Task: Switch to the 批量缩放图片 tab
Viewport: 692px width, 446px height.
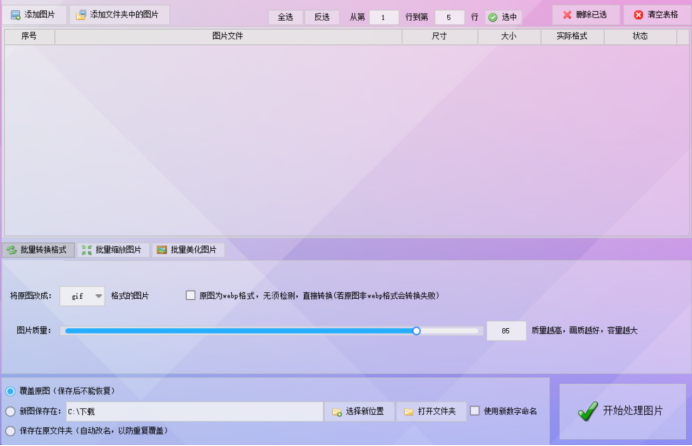Action: coord(113,250)
